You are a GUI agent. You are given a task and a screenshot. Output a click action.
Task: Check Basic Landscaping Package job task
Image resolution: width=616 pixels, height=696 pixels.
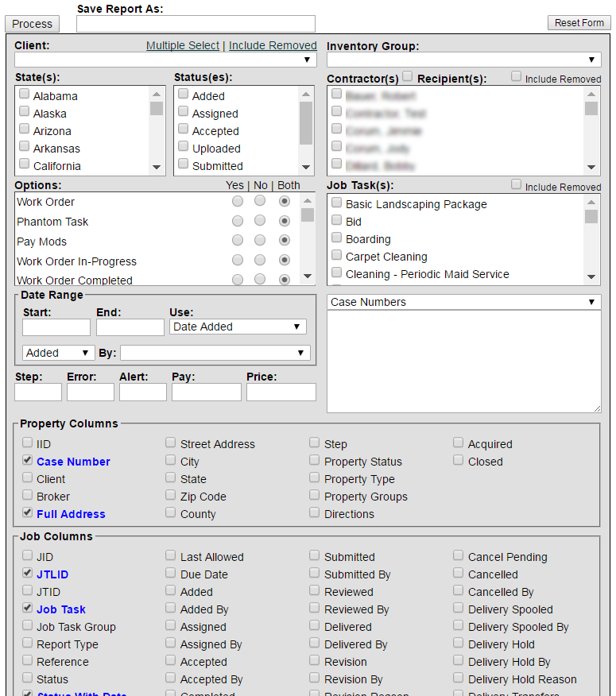pyautogui.click(x=337, y=203)
